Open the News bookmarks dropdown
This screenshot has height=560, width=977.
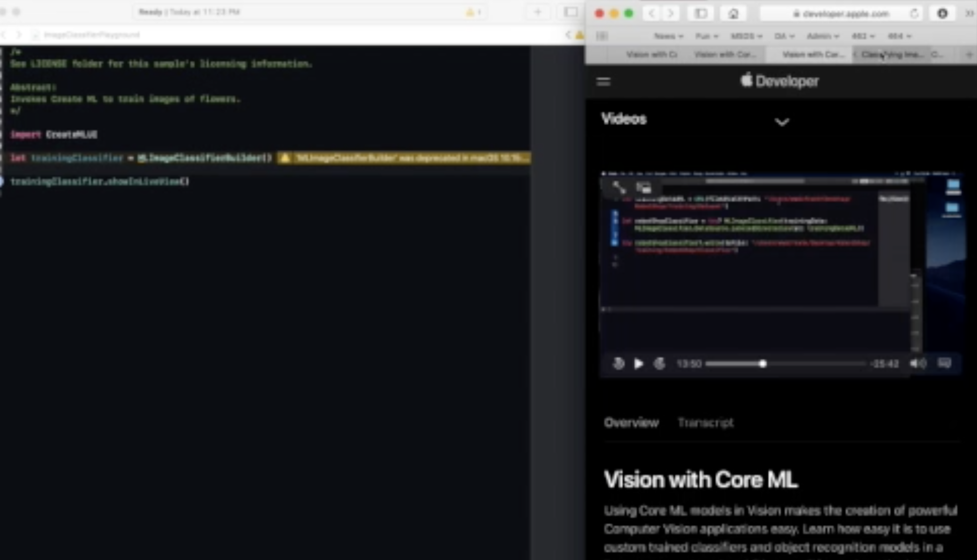(668, 36)
